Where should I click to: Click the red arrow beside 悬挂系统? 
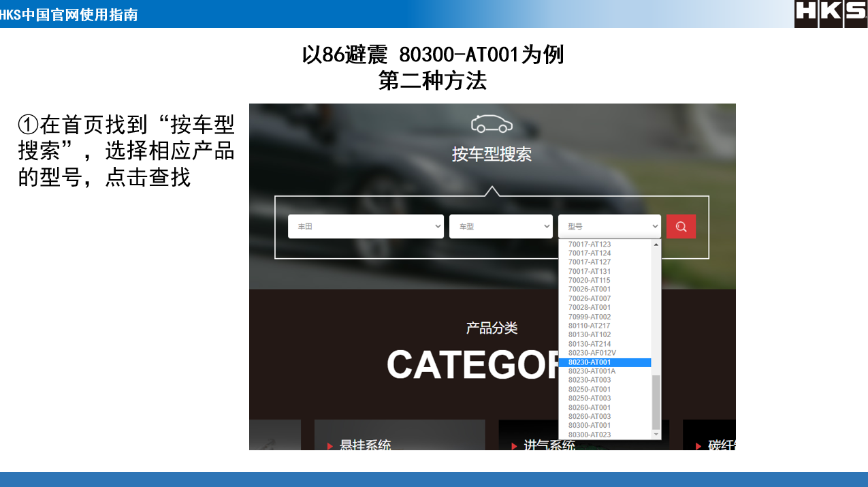[x=330, y=446]
